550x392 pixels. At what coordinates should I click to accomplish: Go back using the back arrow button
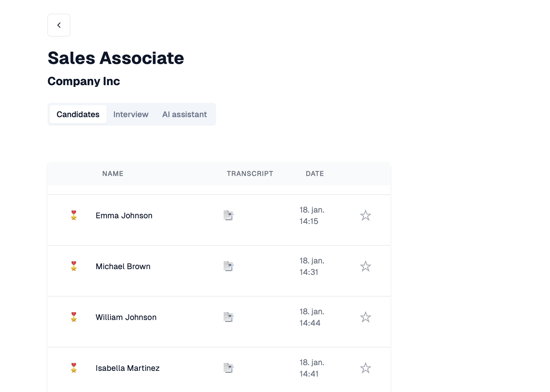coord(59,25)
